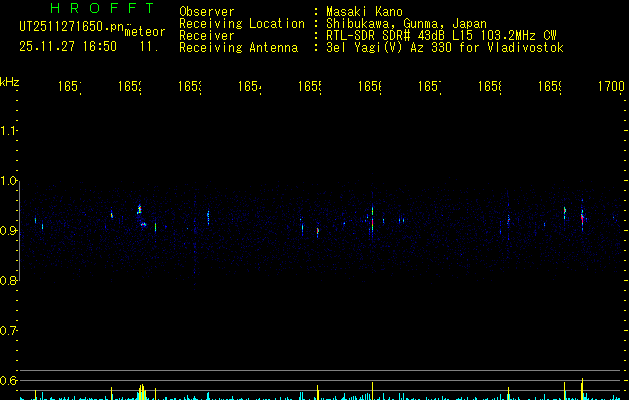
Task: Click the 1.0 frequency axis label
Action: 8,181
